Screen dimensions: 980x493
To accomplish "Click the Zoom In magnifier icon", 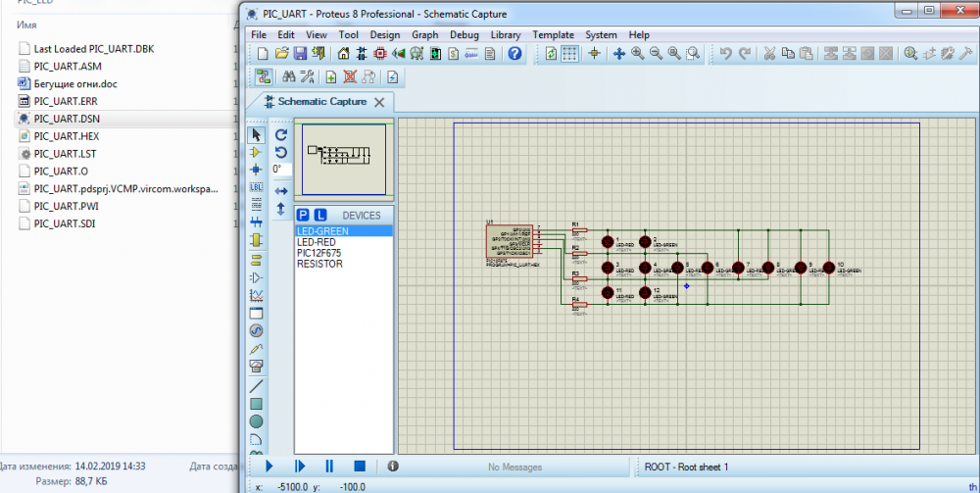I will [638, 54].
